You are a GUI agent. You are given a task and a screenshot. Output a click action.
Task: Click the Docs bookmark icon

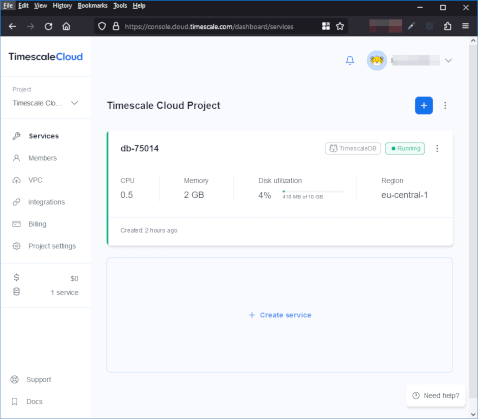(x=14, y=401)
